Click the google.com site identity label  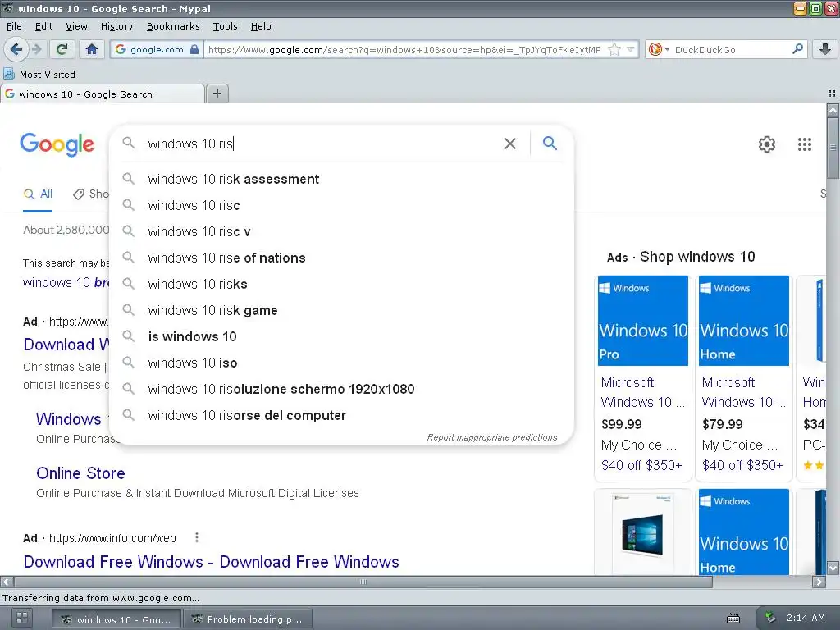click(x=157, y=49)
